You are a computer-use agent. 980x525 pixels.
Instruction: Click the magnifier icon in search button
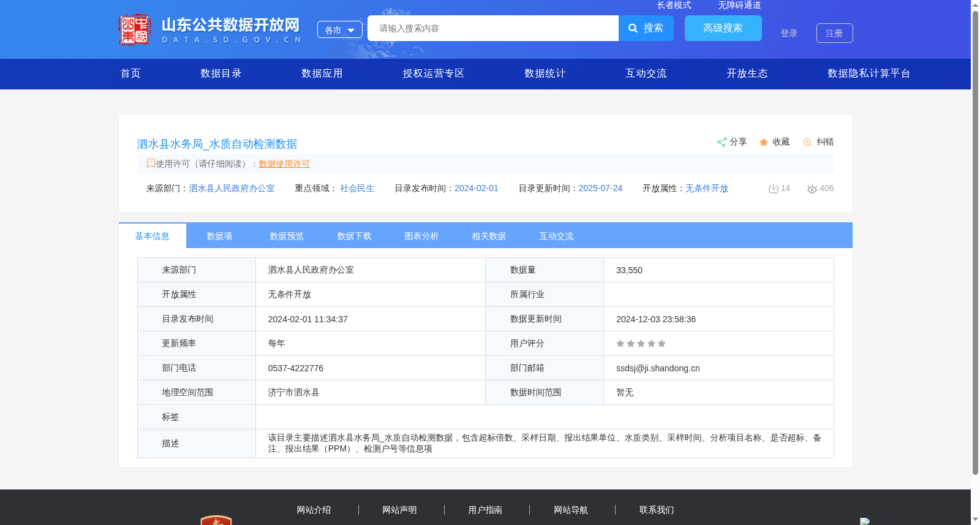click(x=633, y=28)
